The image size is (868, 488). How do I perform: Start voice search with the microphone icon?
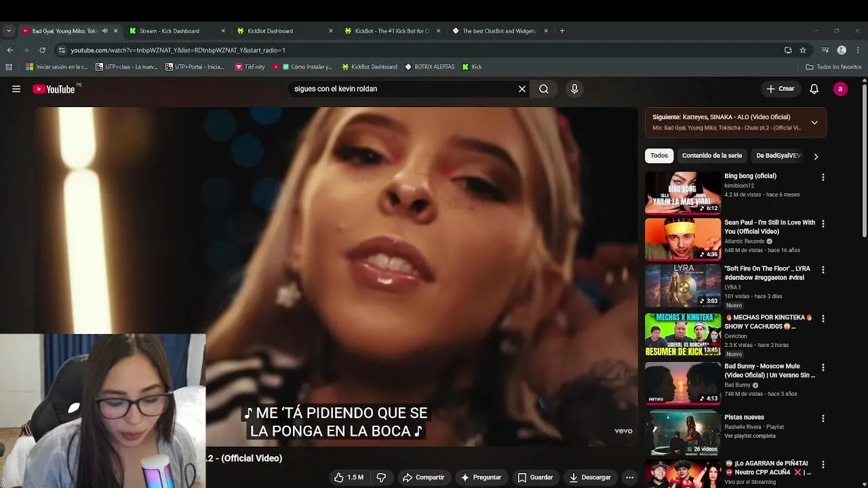coord(574,89)
